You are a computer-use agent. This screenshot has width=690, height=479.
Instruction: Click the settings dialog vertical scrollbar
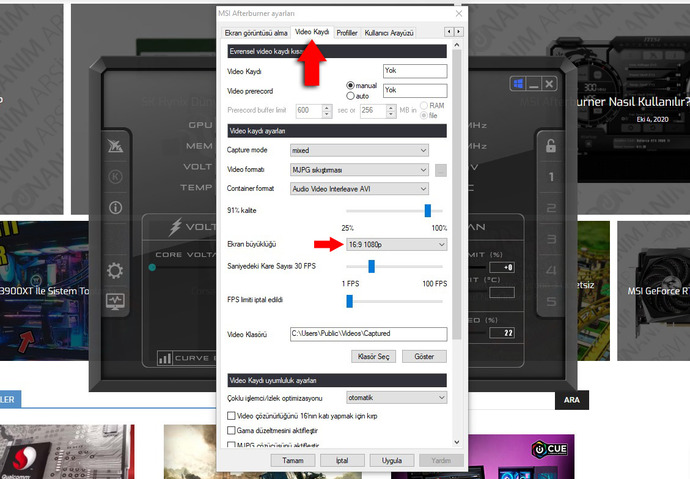click(x=457, y=194)
